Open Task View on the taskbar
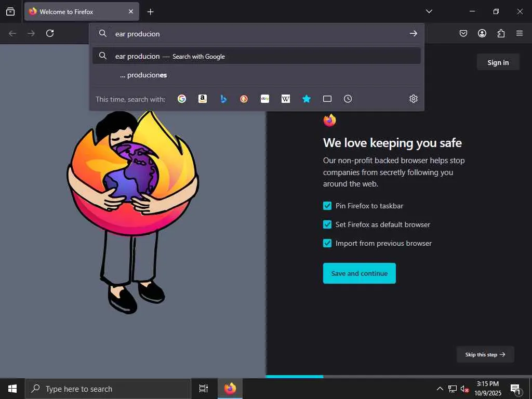This screenshot has height=399, width=532. tap(204, 389)
